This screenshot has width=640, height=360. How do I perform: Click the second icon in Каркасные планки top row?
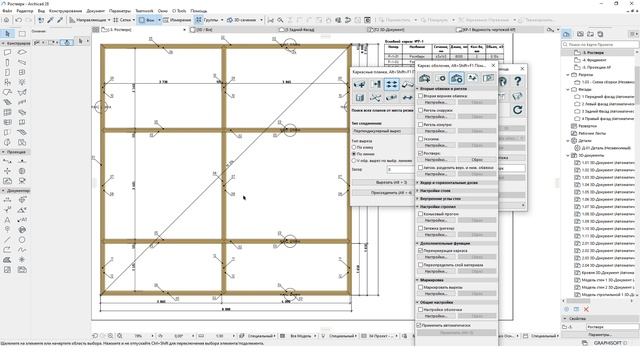coord(376,84)
